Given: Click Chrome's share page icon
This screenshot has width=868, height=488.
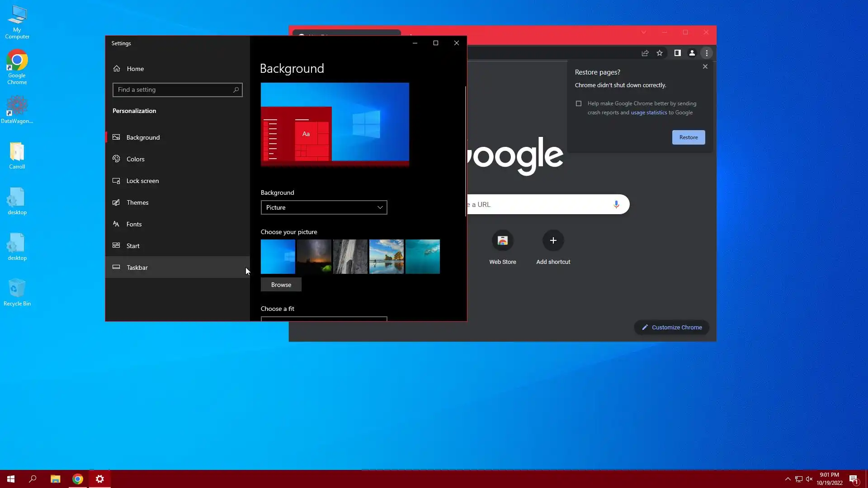Looking at the screenshot, I should tap(645, 53).
